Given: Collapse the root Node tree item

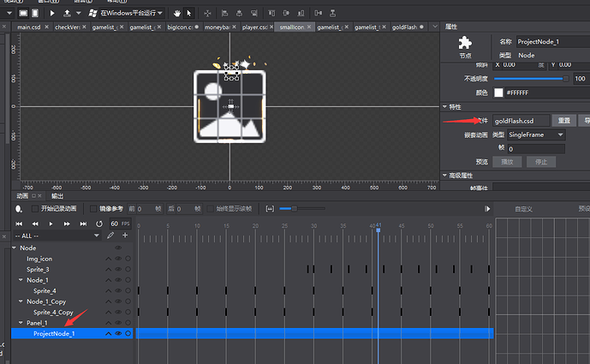Looking at the screenshot, I should click(15, 248).
